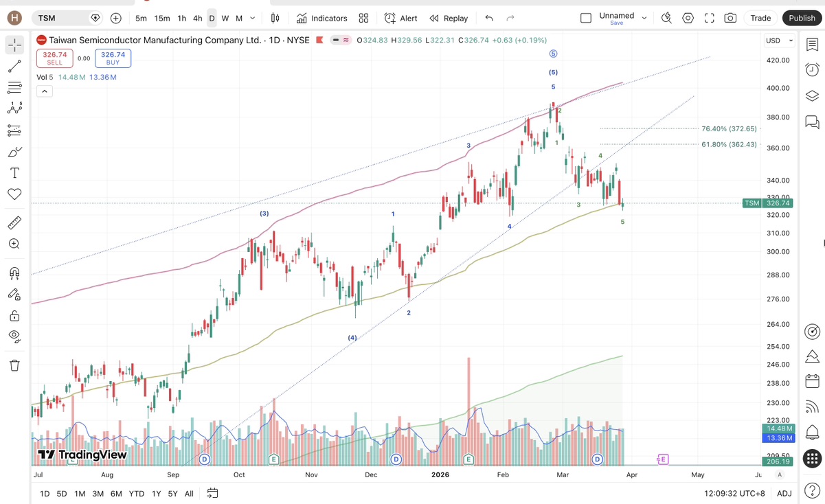Click the trash icon to remove drawings
825x504 pixels.
tap(14, 365)
